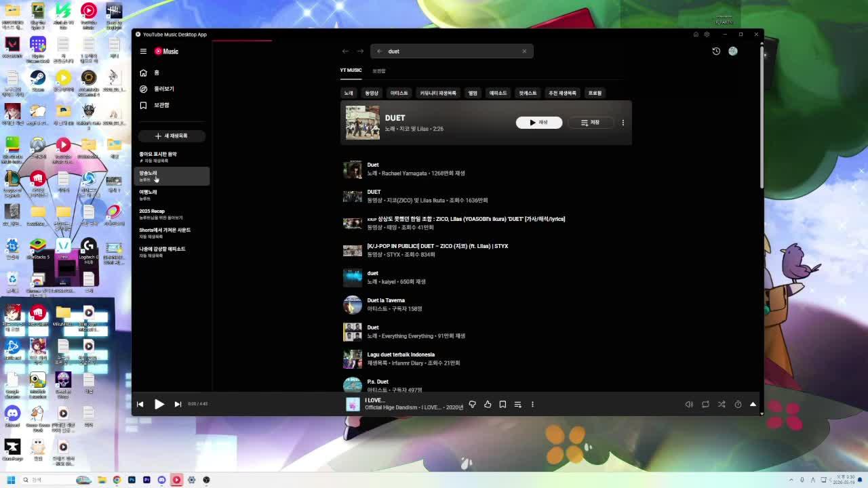This screenshot has height=488, width=868.
Task: Dislike the current song
Action: [x=473, y=405]
